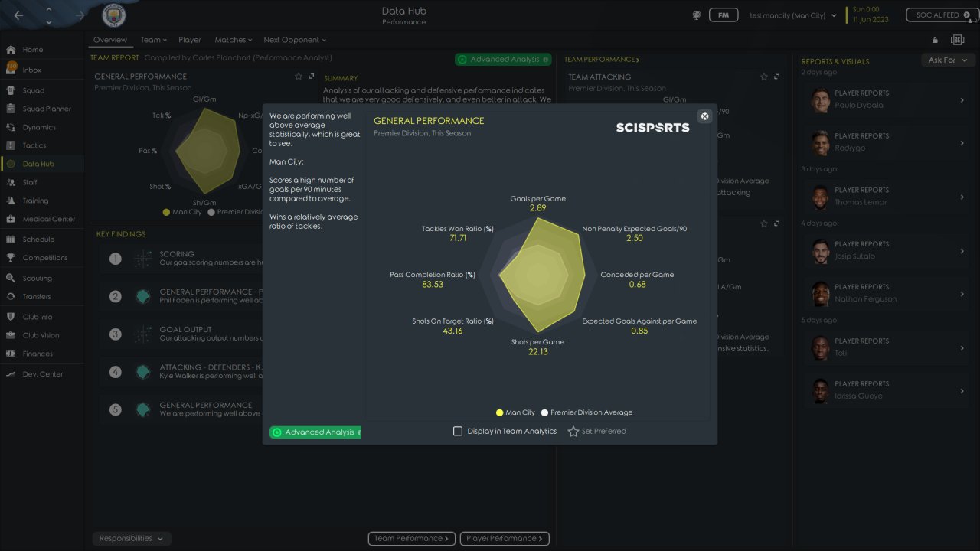
Task: Open the Next Opponent dropdown tab
Action: pos(295,40)
